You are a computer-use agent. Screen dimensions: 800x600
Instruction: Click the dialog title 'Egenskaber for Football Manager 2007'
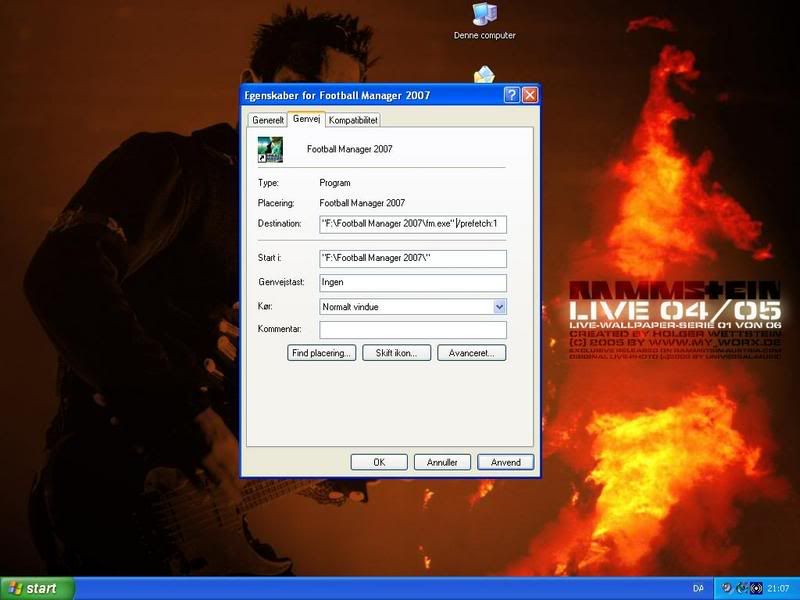click(x=337, y=95)
